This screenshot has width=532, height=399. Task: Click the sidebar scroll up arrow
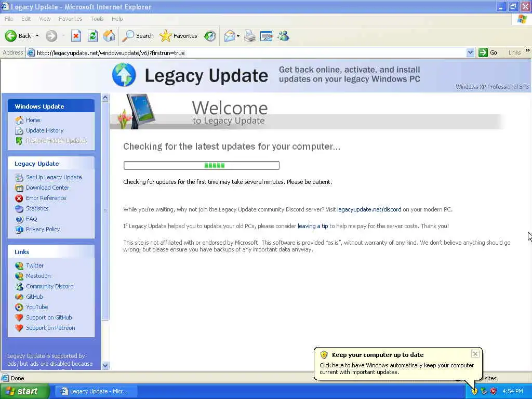[105, 98]
